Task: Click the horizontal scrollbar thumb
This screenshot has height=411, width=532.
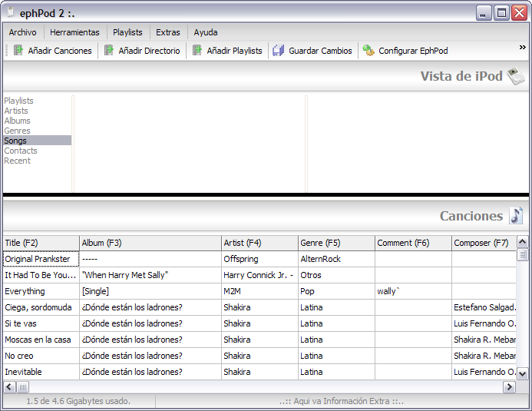Action: tap(23, 386)
